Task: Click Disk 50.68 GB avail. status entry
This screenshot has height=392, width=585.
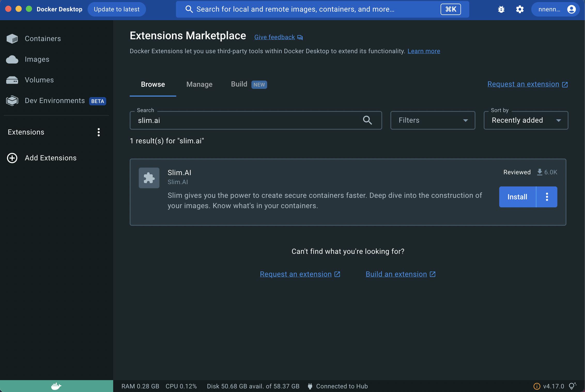Action: point(253,386)
